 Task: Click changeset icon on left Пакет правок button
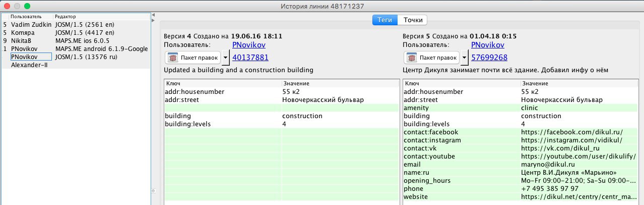[x=172, y=58]
